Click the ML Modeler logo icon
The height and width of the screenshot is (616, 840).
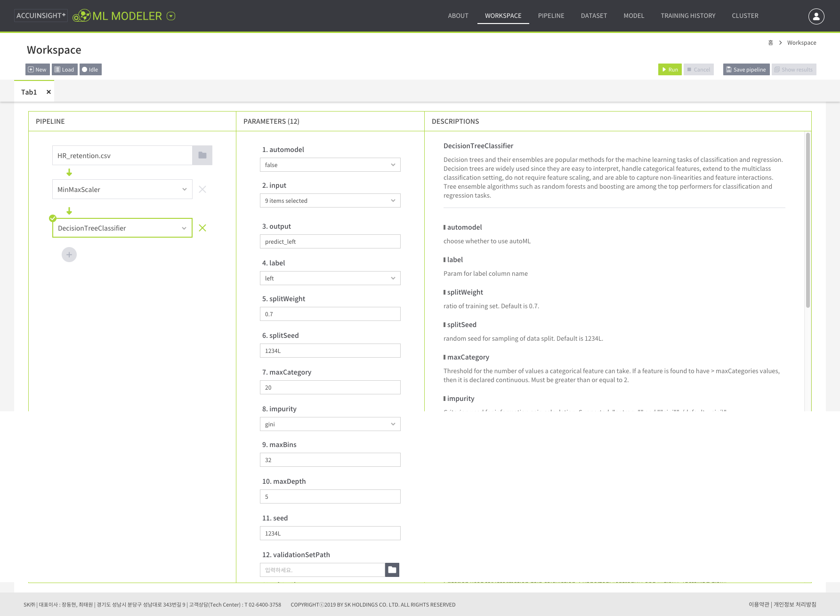point(81,16)
